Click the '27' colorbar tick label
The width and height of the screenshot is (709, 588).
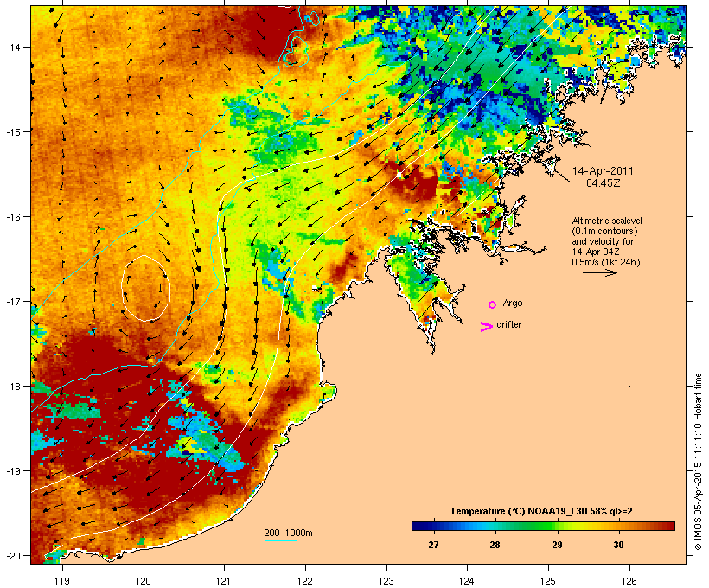click(433, 545)
